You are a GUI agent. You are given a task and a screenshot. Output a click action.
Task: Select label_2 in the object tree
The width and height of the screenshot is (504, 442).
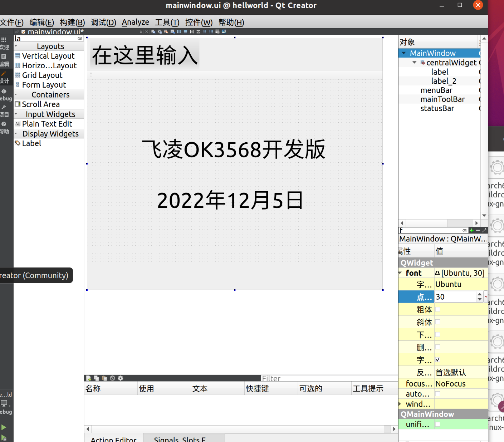point(444,81)
